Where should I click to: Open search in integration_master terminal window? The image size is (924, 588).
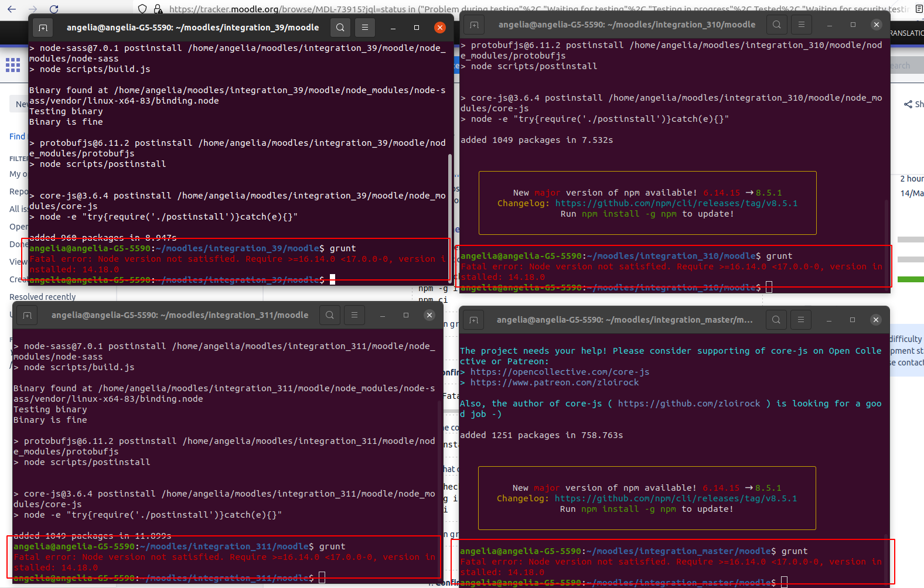[776, 320]
